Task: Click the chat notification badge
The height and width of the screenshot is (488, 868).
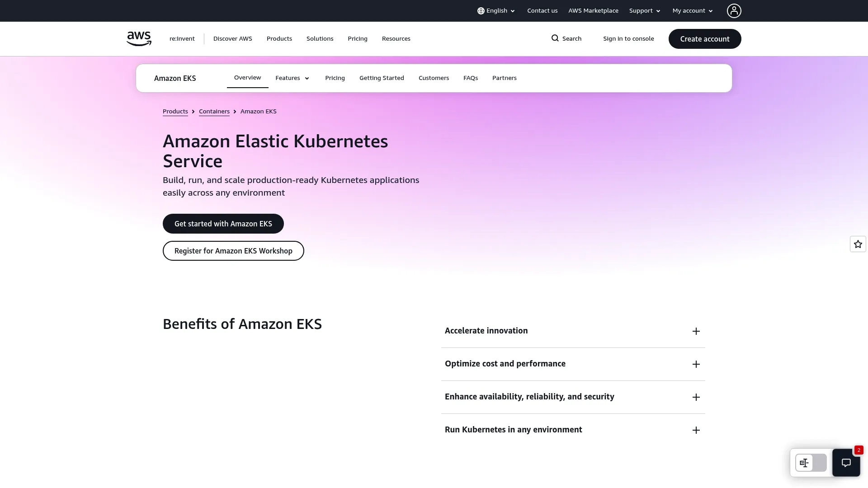Action: 859,450
